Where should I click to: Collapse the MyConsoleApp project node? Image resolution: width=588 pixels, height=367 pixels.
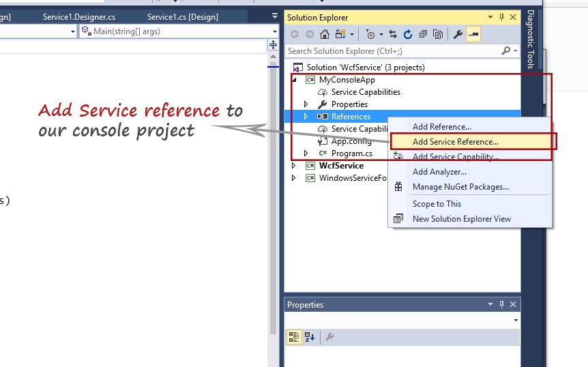coord(295,80)
